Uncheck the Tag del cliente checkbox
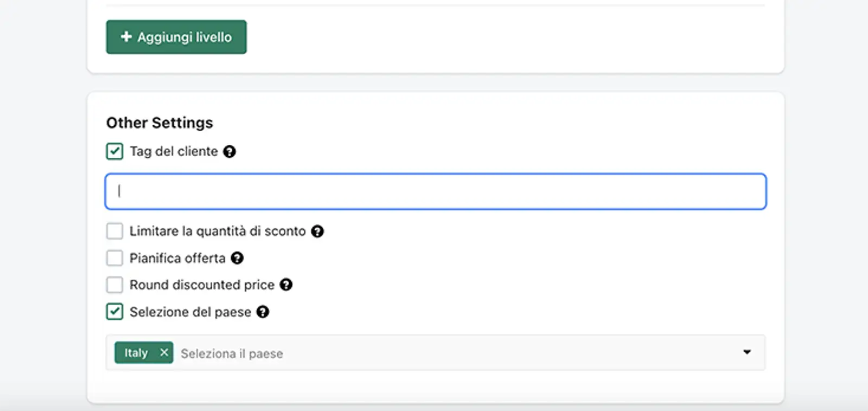The height and width of the screenshot is (411, 868). click(x=114, y=151)
